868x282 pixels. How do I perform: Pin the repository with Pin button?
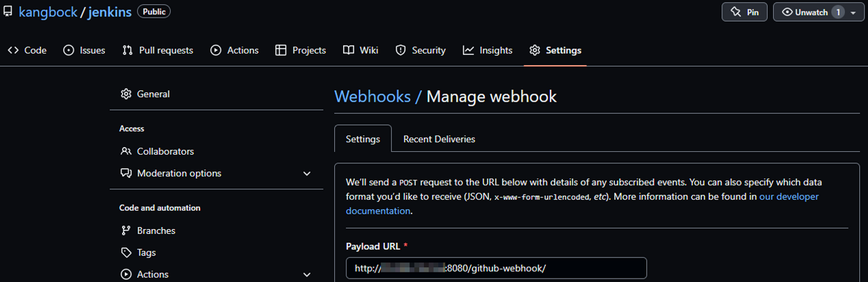745,12
